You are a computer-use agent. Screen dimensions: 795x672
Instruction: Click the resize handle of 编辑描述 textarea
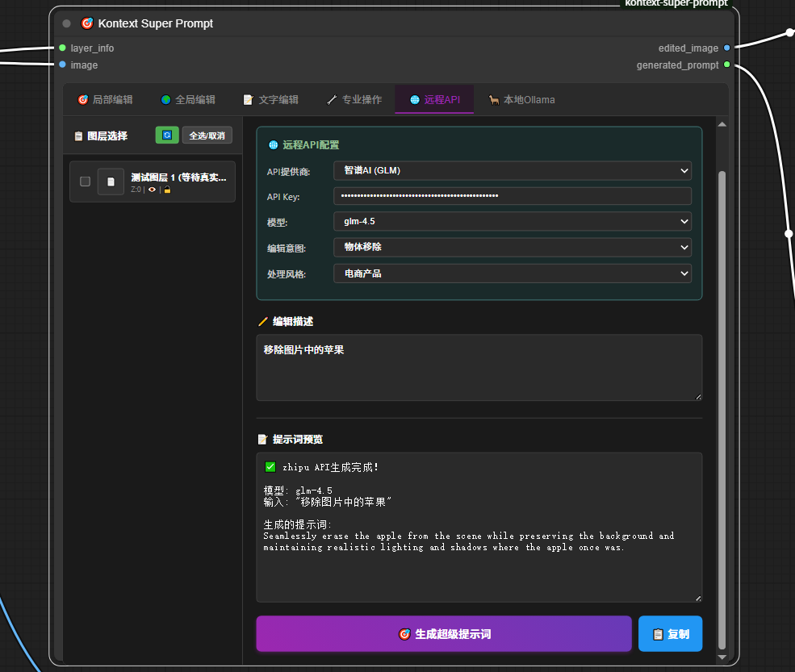[x=698, y=397]
